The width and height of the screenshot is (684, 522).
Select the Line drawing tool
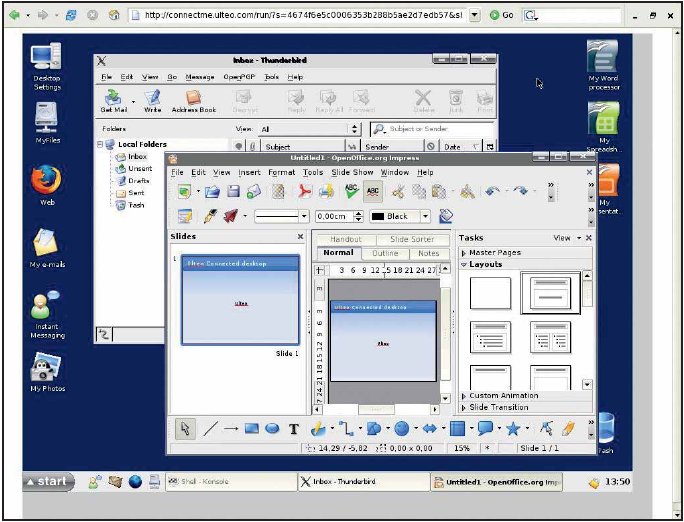click(209, 429)
